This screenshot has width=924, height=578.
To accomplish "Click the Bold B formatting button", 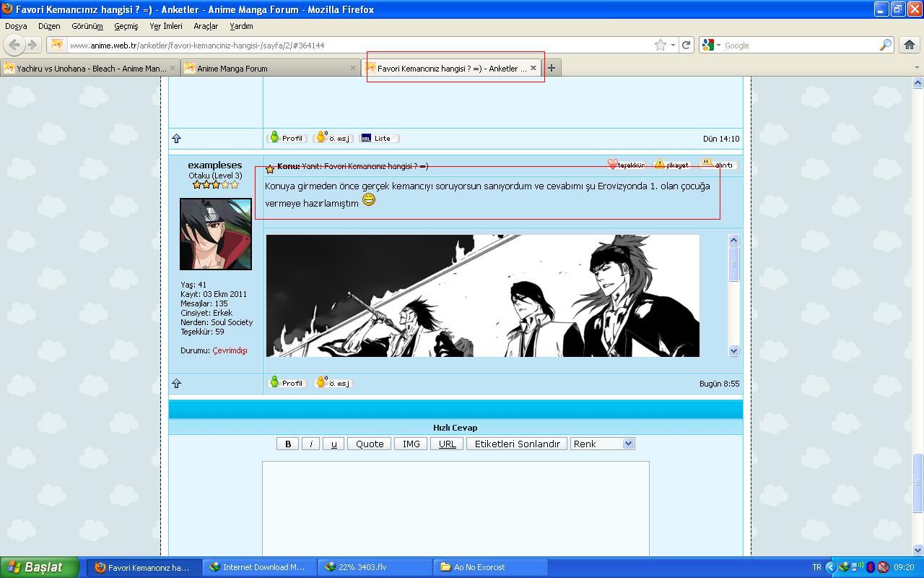I will pyautogui.click(x=288, y=444).
